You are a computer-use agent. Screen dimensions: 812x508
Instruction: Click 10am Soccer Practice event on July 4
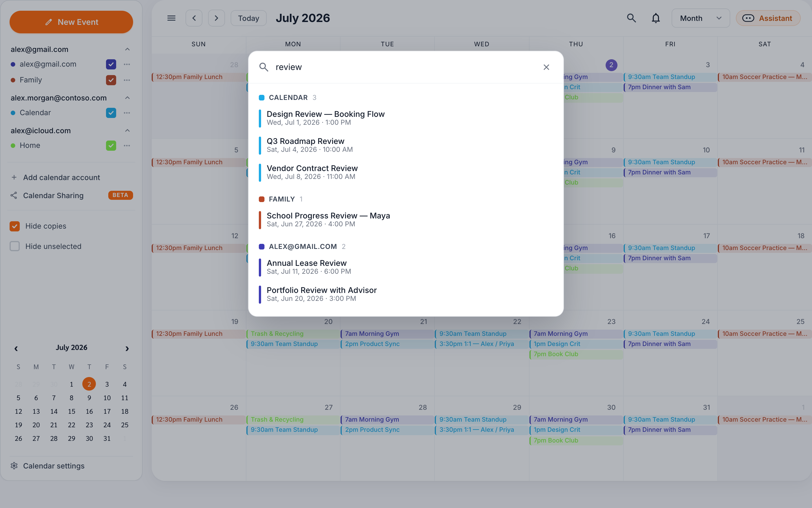pyautogui.click(x=764, y=77)
